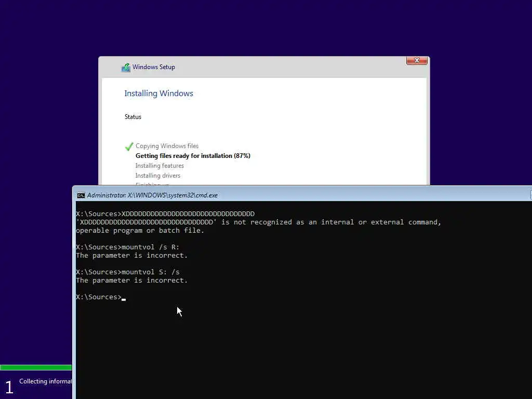Click the first 'The parameter is incorrect.' message
Image resolution: width=532 pixels, height=399 pixels.
click(131, 256)
